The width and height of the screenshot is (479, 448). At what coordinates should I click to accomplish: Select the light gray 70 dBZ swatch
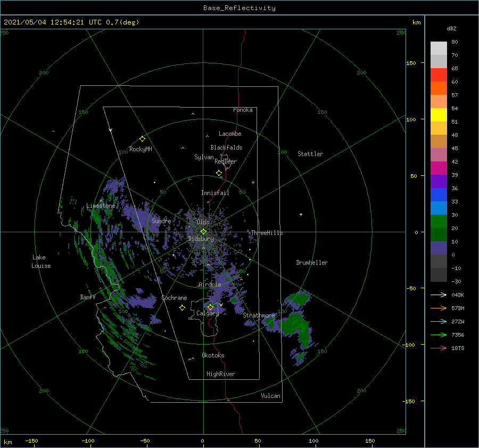pos(439,48)
